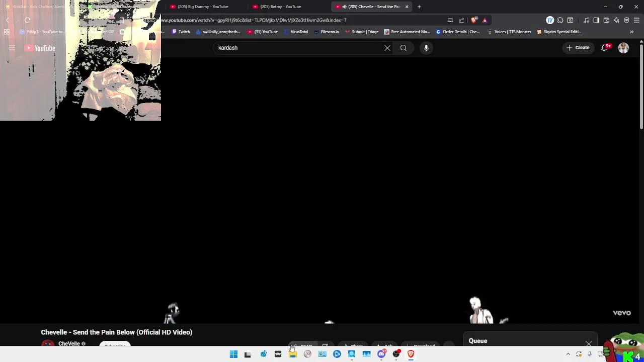Open the VirusTotal bookmark
The width and height of the screenshot is (644, 362).
point(296,32)
